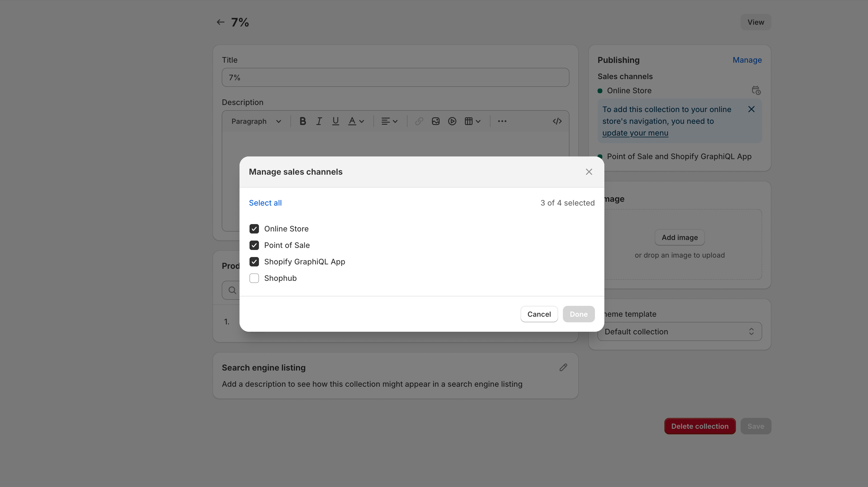Uncheck the Online Store sales channel
868x487 pixels.
(x=254, y=229)
